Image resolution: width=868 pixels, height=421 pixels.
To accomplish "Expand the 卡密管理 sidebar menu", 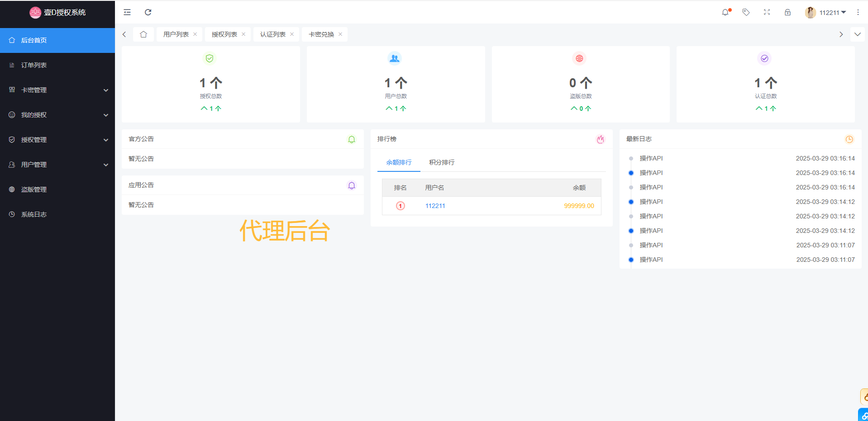I will [x=34, y=90].
